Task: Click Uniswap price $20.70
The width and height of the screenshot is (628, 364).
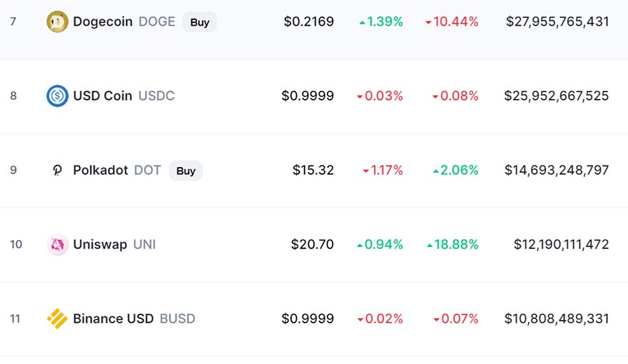Action: [x=313, y=244]
